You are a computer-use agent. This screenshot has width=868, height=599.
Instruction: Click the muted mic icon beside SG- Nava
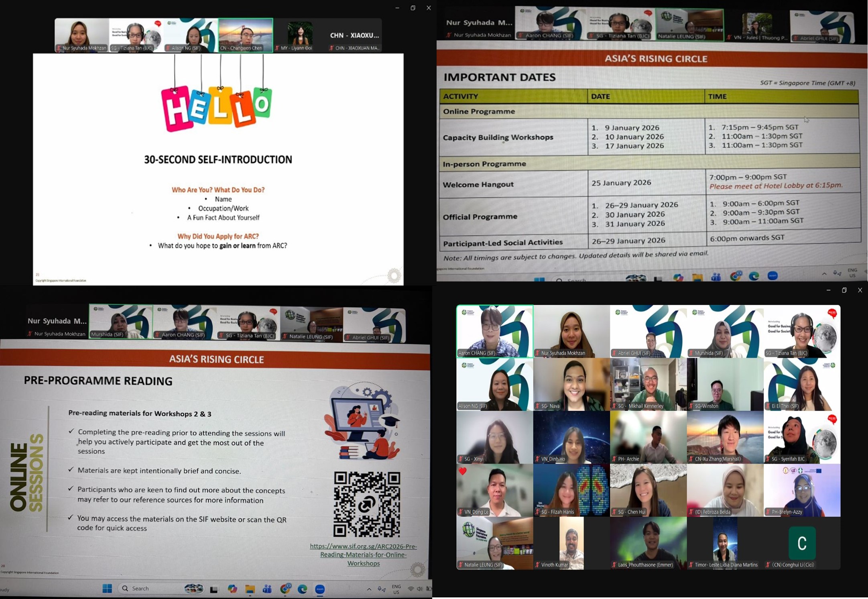537,406
